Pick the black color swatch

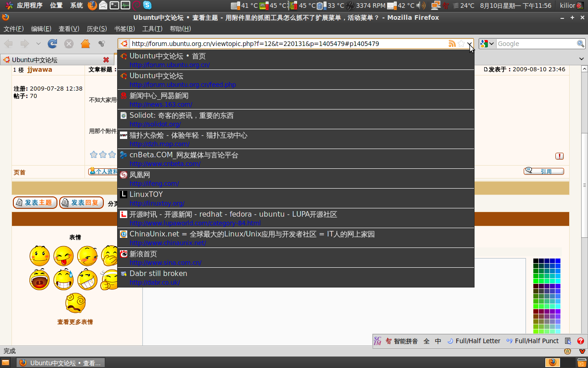click(x=536, y=261)
